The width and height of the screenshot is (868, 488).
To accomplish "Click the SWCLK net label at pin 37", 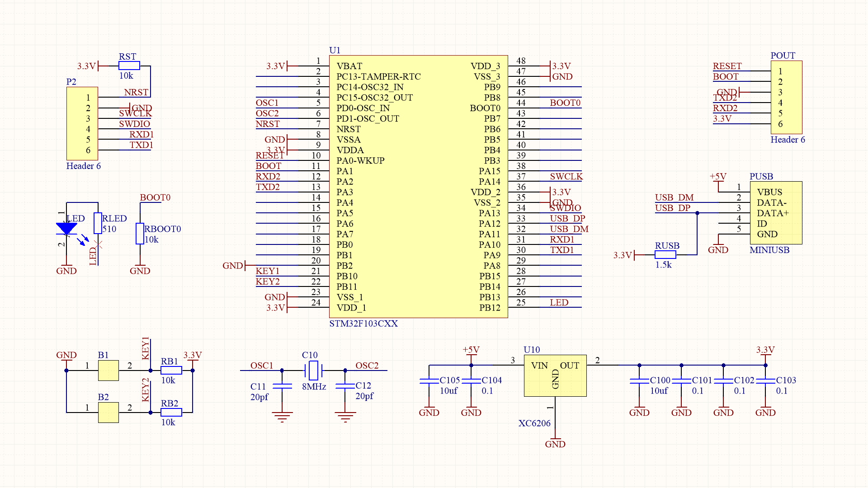I will (566, 177).
